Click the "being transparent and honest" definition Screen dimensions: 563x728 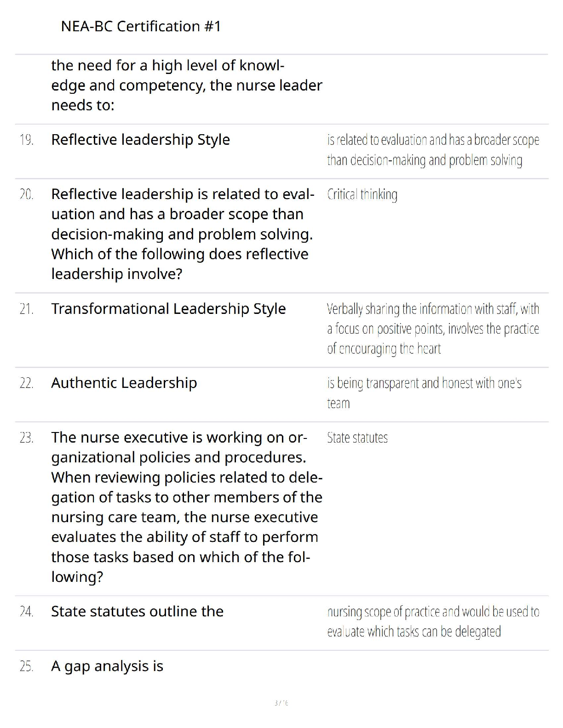424,393
